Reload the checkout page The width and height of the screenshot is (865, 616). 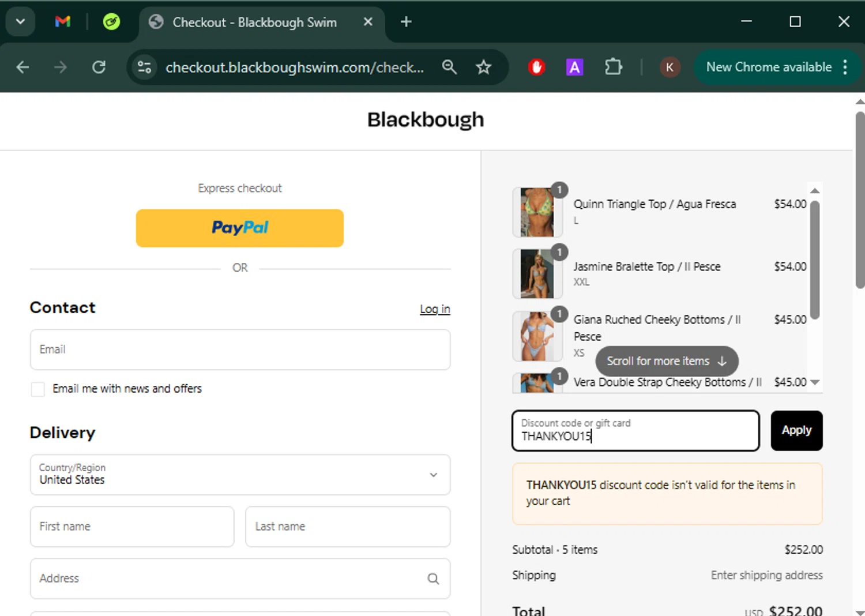point(99,67)
